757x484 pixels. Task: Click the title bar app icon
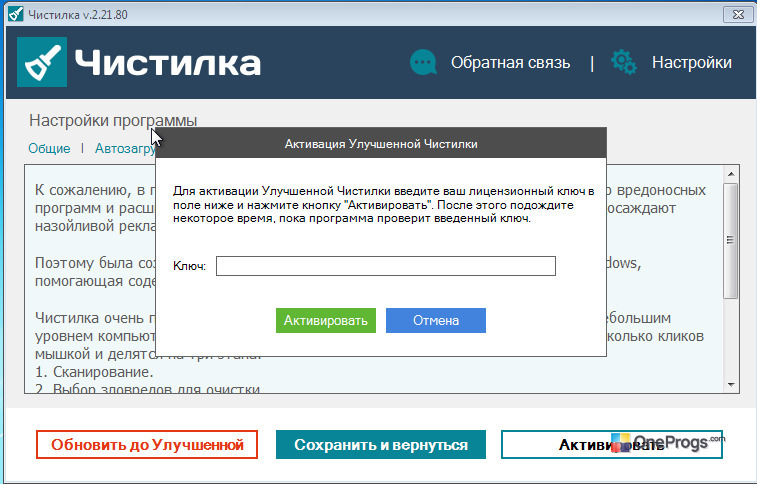pos(15,14)
